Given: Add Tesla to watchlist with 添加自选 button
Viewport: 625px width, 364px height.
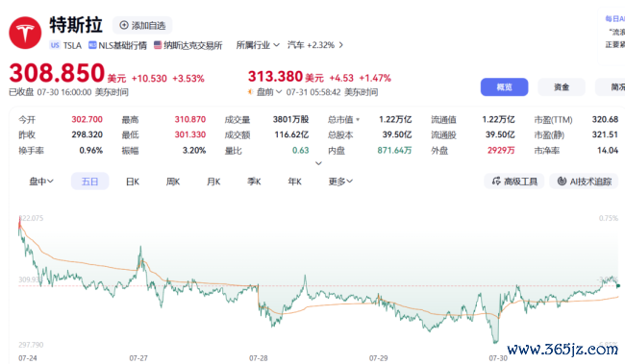Looking at the screenshot, I should point(142,26).
